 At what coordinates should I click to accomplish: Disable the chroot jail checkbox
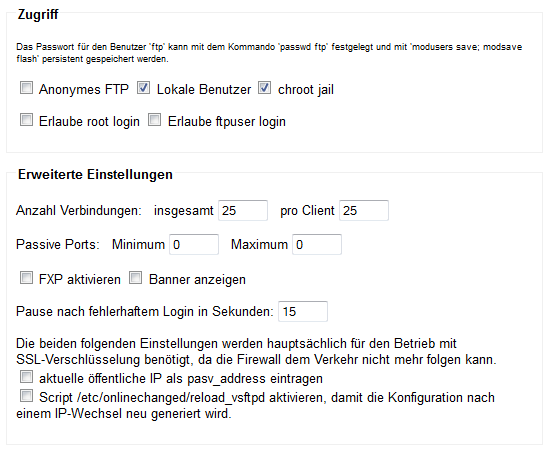[264, 88]
